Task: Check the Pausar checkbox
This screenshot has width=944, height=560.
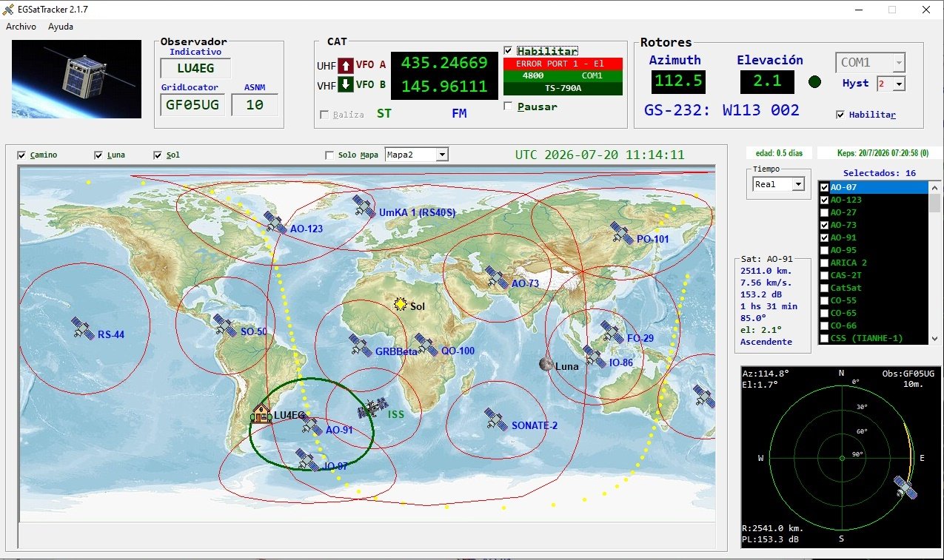Action: (x=508, y=107)
